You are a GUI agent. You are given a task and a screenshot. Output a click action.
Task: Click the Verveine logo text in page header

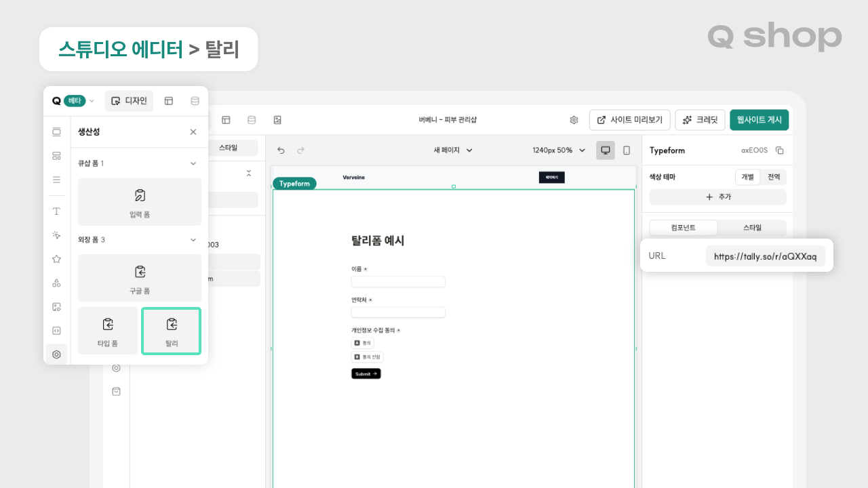click(x=354, y=177)
